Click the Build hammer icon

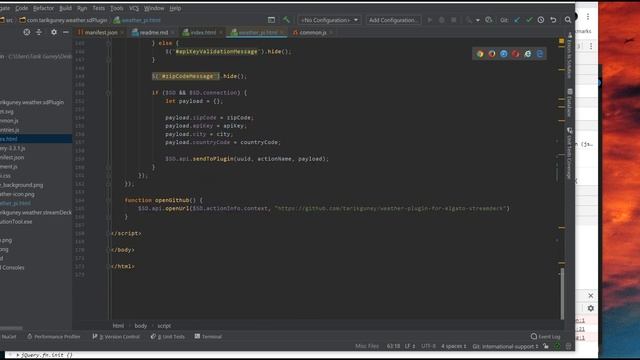coord(286,20)
